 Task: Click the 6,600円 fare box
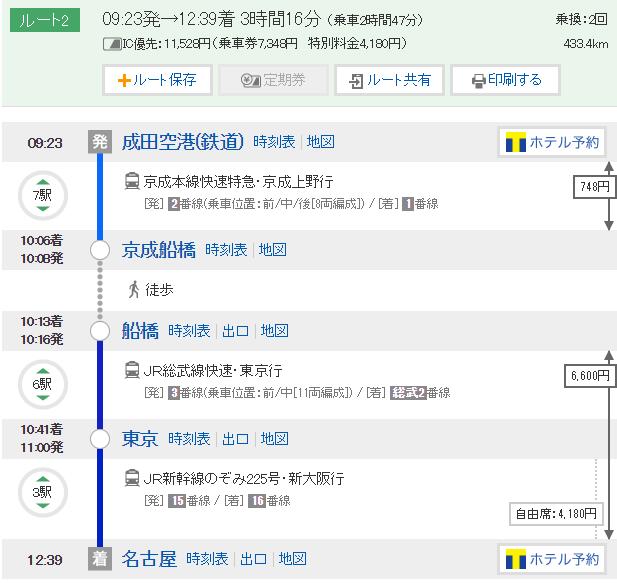click(590, 376)
